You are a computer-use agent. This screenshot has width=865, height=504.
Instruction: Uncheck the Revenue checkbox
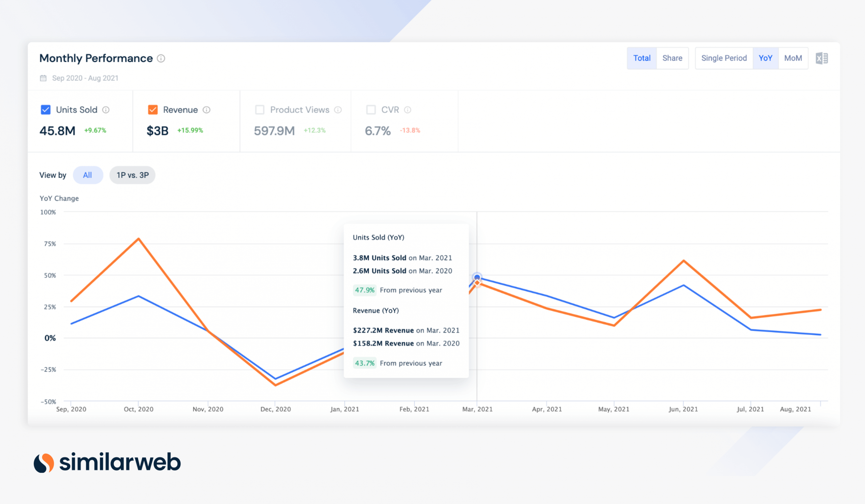[x=153, y=110]
